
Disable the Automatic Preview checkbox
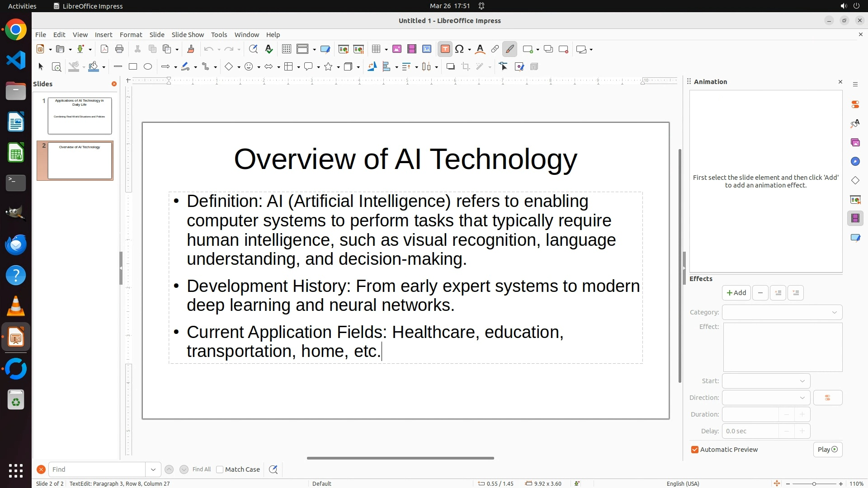coord(695,450)
